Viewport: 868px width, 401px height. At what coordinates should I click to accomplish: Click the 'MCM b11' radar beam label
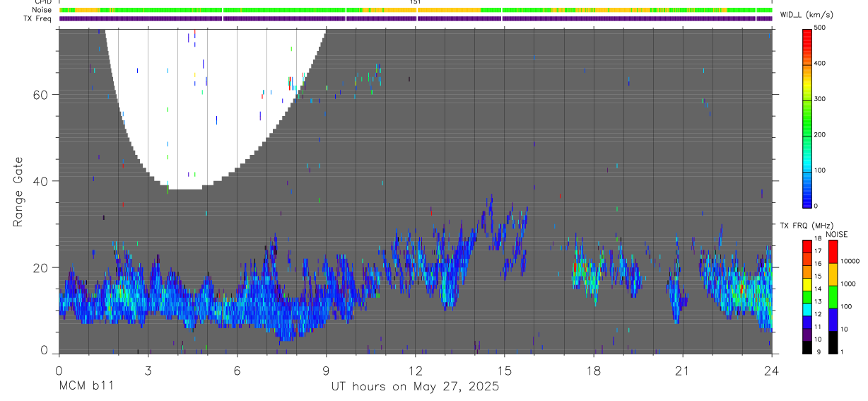[x=86, y=386]
